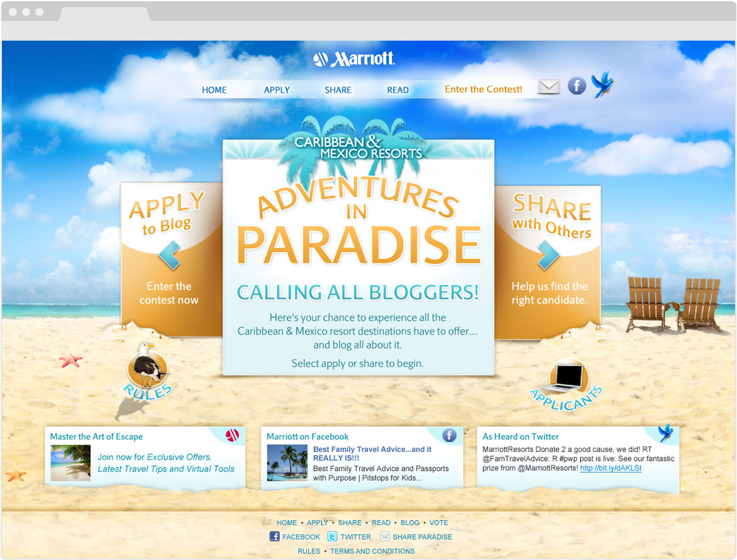The width and height of the screenshot is (737, 560).
Task: Click Marriott logo badge on Master the Art card
Action: pyautogui.click(x=232, y=436)
